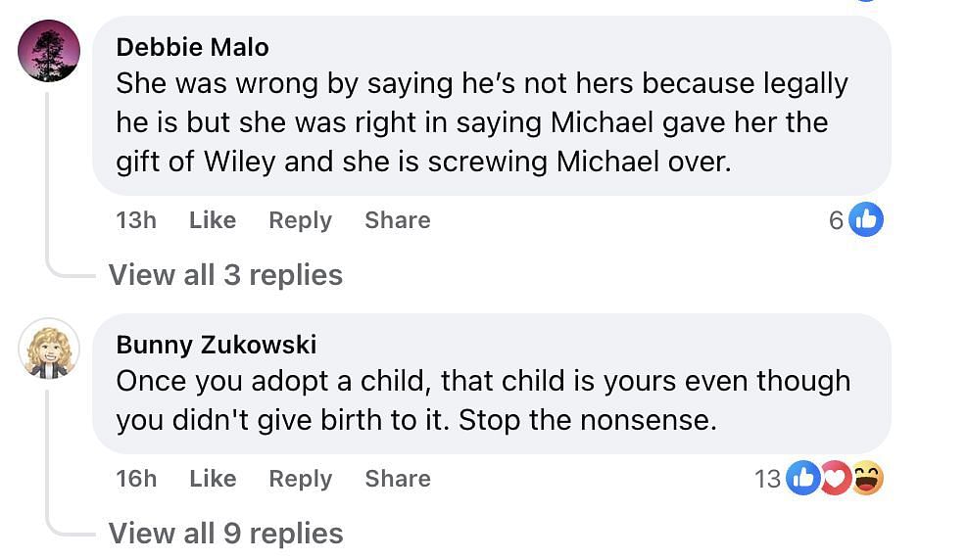This screenshot has height=560, width=968.
Task: Reply to Debbie Malo's comment
Action: pos(300,220)
